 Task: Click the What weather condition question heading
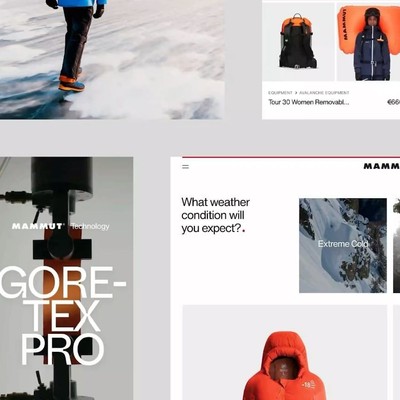(x=216, y=215)
